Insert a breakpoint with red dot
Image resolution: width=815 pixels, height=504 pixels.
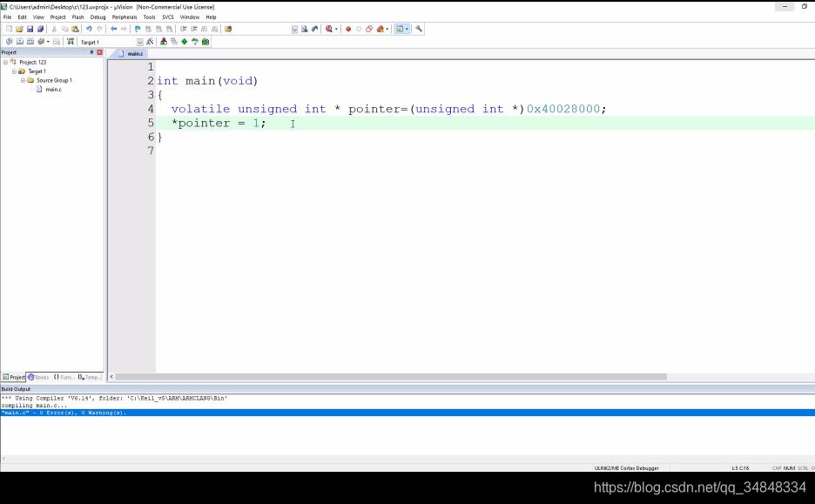pos(348,29)
